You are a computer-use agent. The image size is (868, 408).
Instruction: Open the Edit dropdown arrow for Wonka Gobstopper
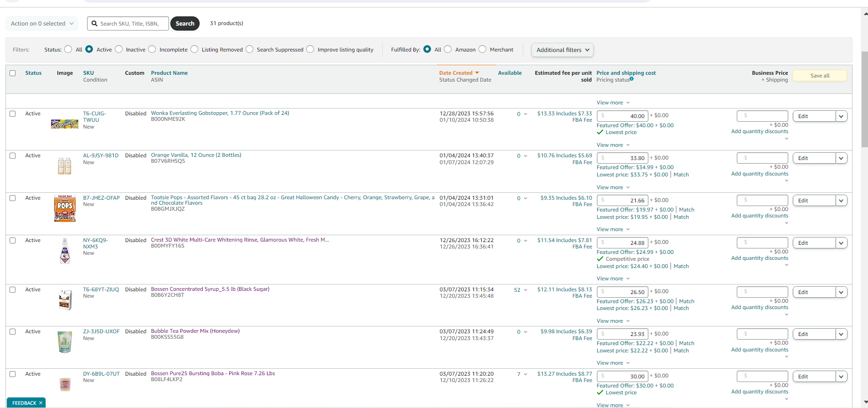(x=841, y=116)
